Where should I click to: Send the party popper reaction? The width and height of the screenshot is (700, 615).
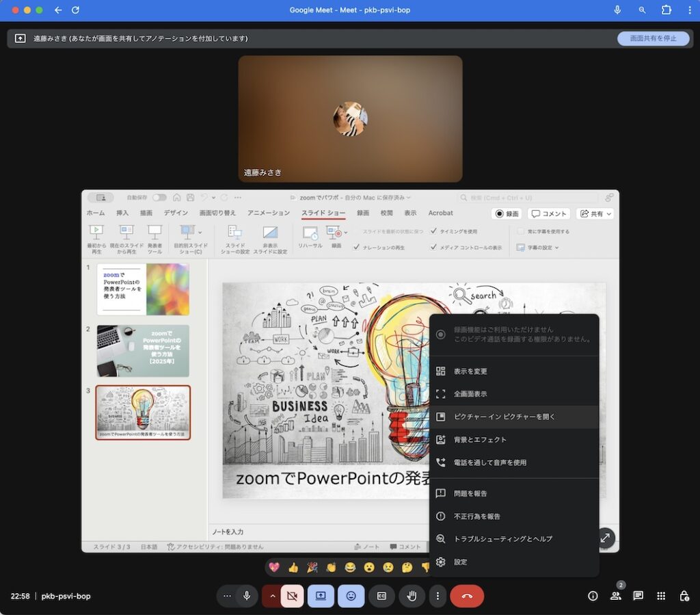tap(312, 567)
